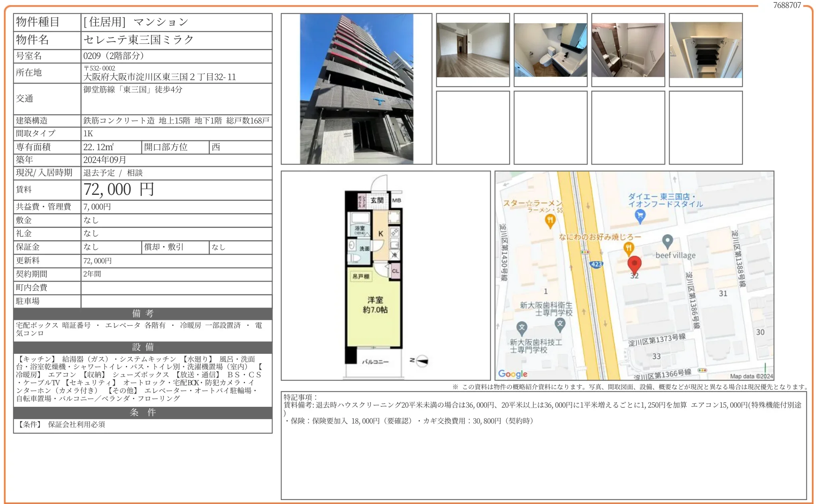Click the property name セレニテ東三国ミラク
Viewport: 819px width, 504px height.
139,39
